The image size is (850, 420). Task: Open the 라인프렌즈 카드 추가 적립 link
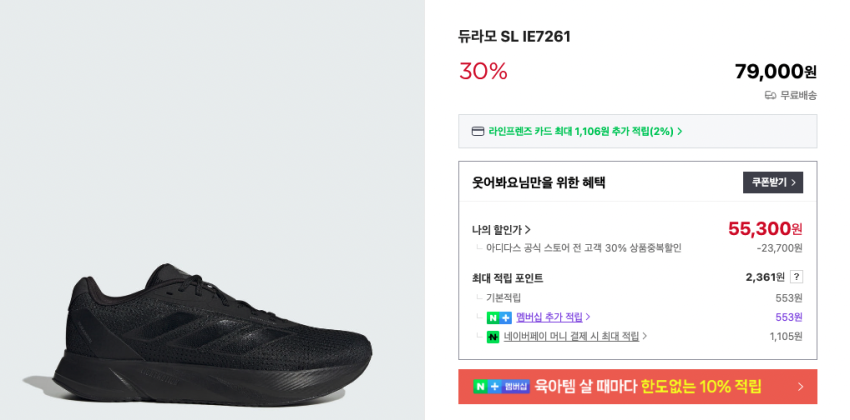tap(580, 131)
